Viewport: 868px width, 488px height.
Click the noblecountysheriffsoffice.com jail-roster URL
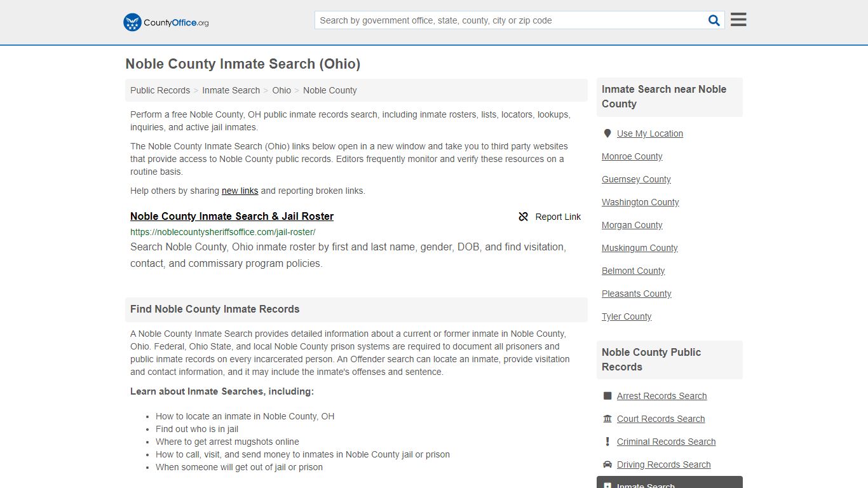223,232
